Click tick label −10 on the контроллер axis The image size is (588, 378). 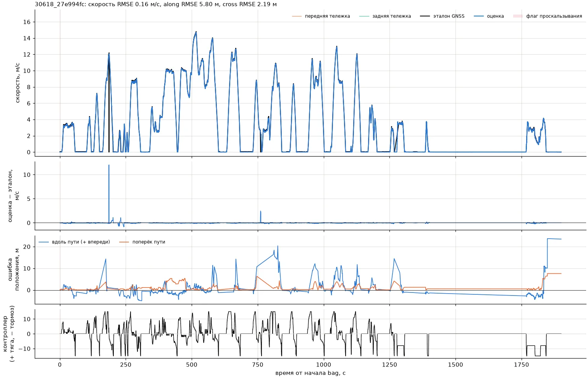[x=24, y=349]
